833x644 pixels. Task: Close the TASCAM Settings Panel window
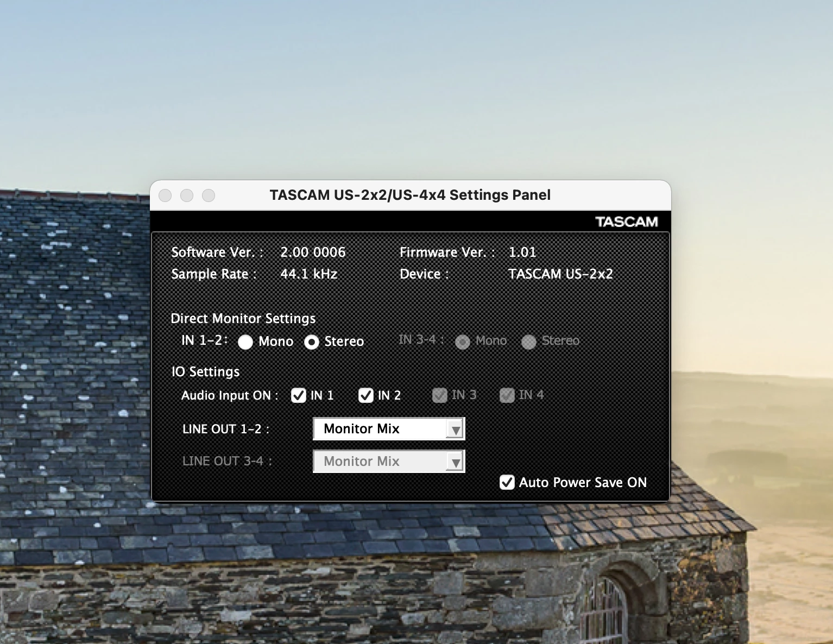165,195
